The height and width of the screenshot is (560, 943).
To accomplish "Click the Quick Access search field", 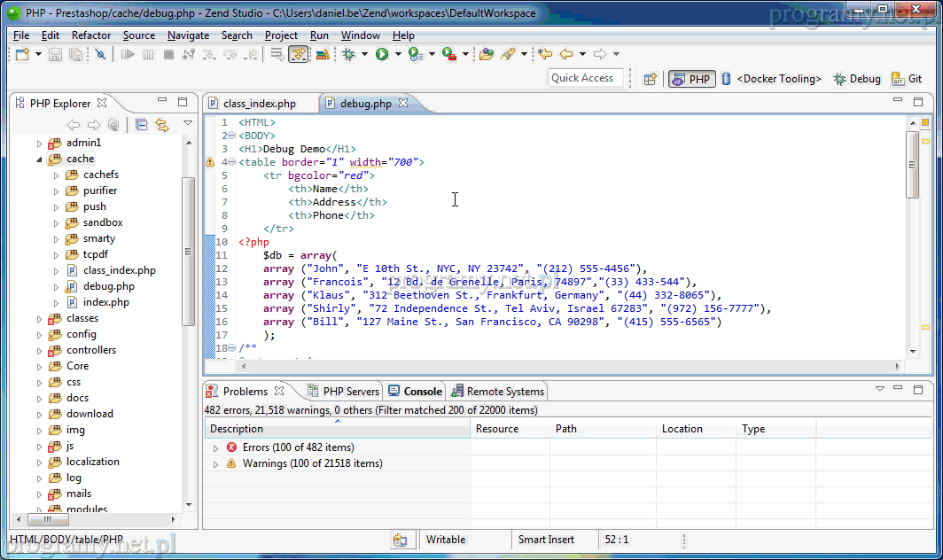I will point(582,78).
